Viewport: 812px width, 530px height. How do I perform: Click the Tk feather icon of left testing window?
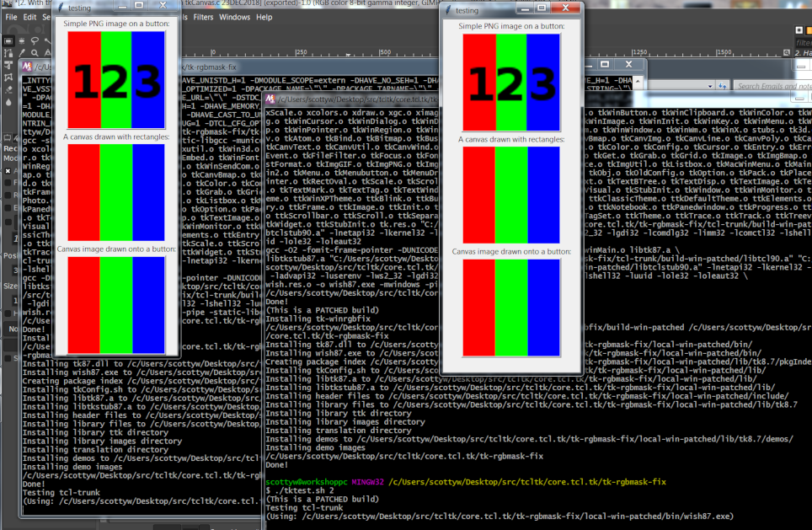point(61,8)
